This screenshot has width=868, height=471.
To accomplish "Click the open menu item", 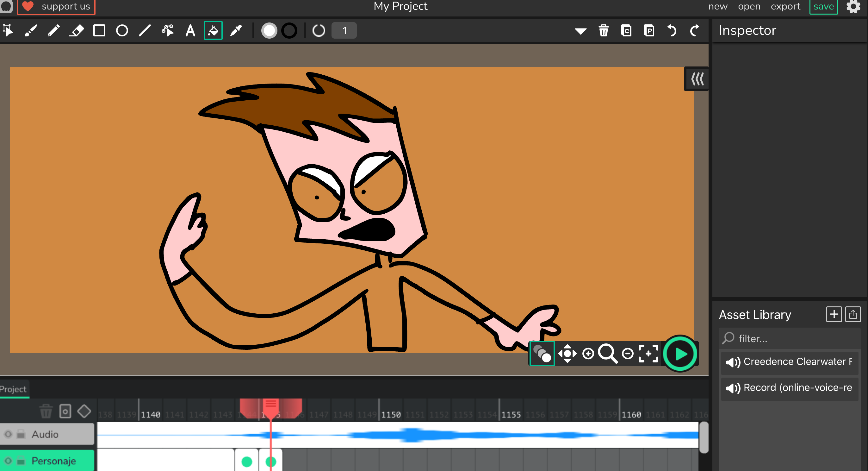I will point(749,6).
